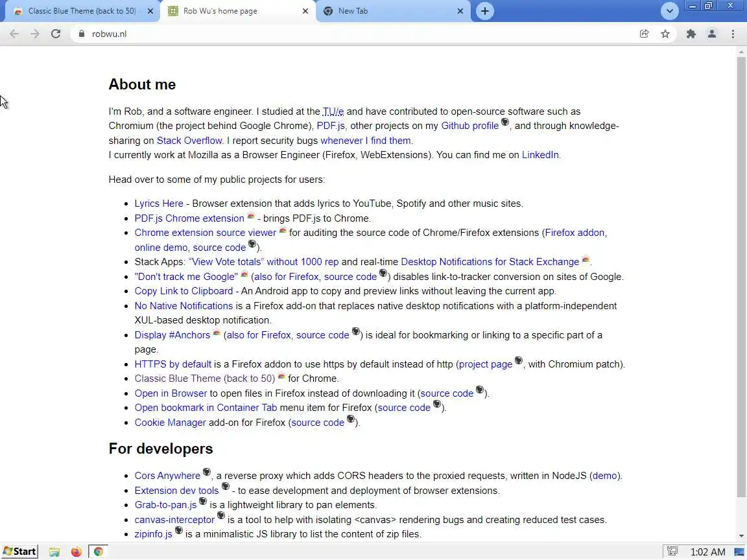Expand the tab search dropdown arrow
This screenshot has width=747, height=560.
(x=669, y=11)
